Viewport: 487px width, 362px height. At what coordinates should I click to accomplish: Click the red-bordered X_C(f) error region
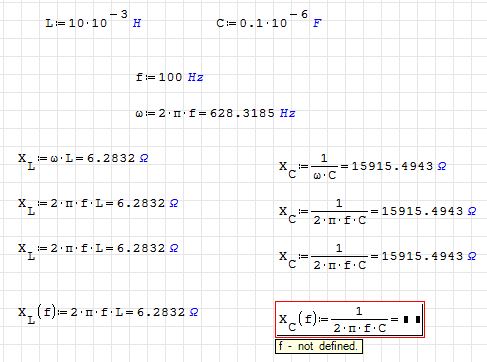tap(350, 320)
